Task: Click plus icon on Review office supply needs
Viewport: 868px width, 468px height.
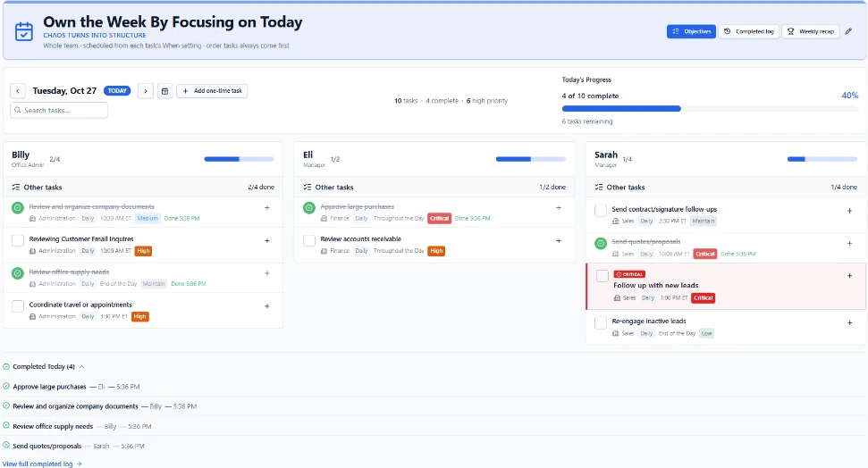Action: 266,273
